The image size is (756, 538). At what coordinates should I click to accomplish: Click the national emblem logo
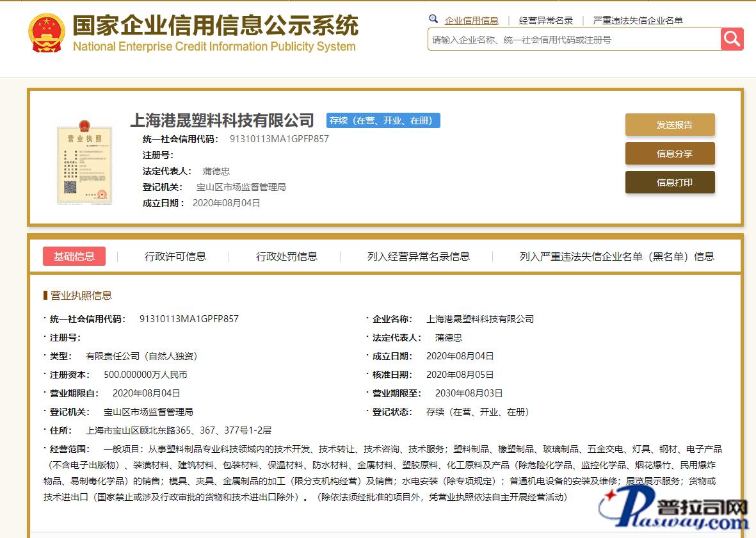click(x=46, y=32)
